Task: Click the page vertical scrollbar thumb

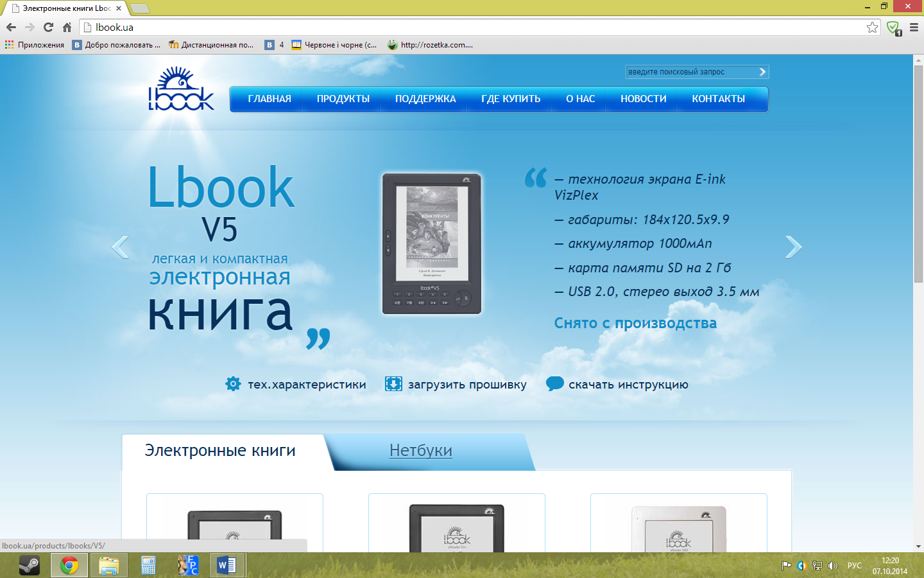Action: [x=918, y=173]
